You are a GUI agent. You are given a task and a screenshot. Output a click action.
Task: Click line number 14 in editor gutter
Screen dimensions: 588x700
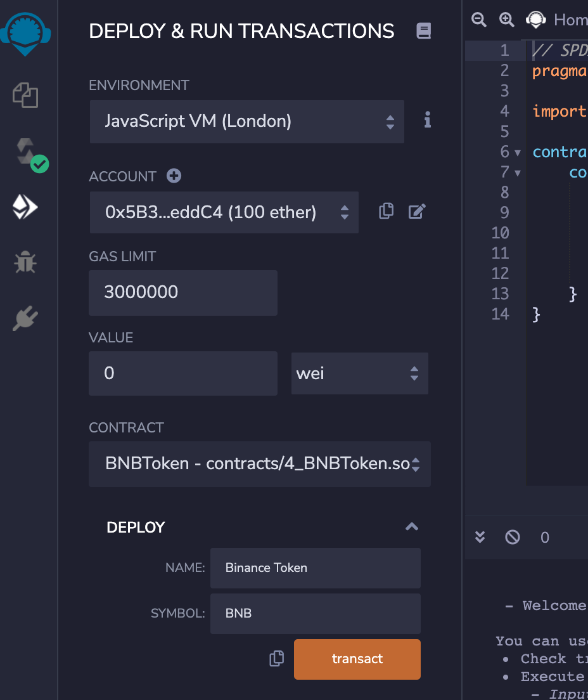click(x=500, y=314)
